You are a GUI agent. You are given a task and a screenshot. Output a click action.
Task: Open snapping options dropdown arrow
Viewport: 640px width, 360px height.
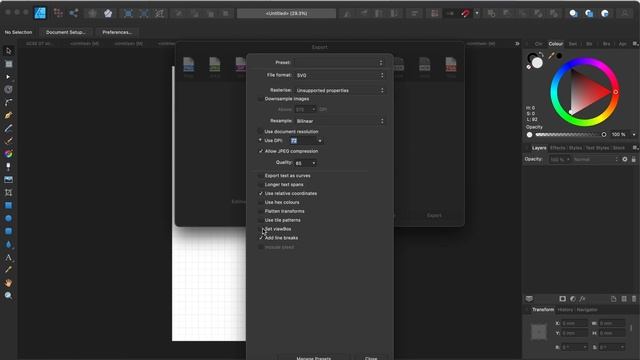point(477,13)
